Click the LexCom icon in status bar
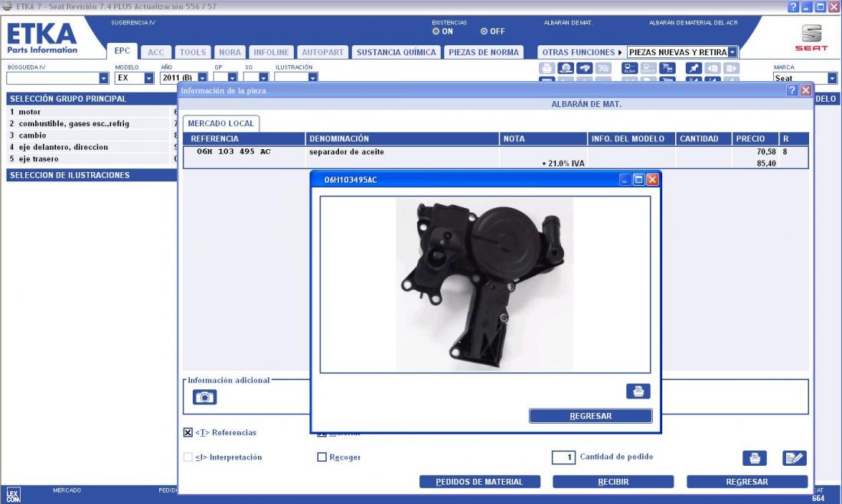The width and height of the screenshot is (842, 504). (x=13, y=495)
